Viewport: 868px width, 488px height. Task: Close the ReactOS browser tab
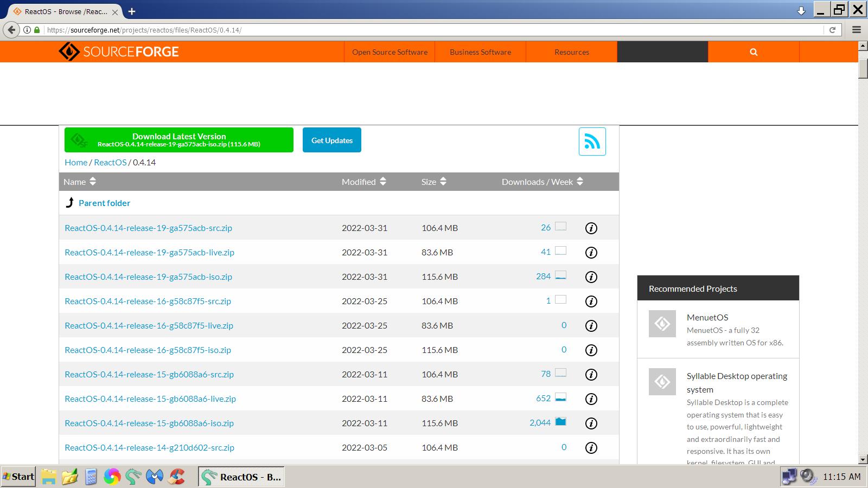coord(115,11)
